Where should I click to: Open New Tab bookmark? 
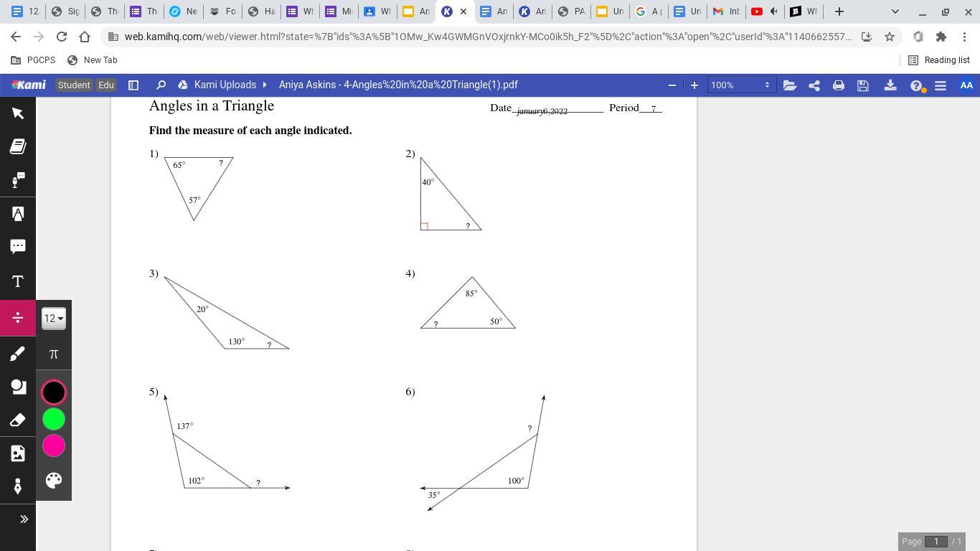click(92, 60)
